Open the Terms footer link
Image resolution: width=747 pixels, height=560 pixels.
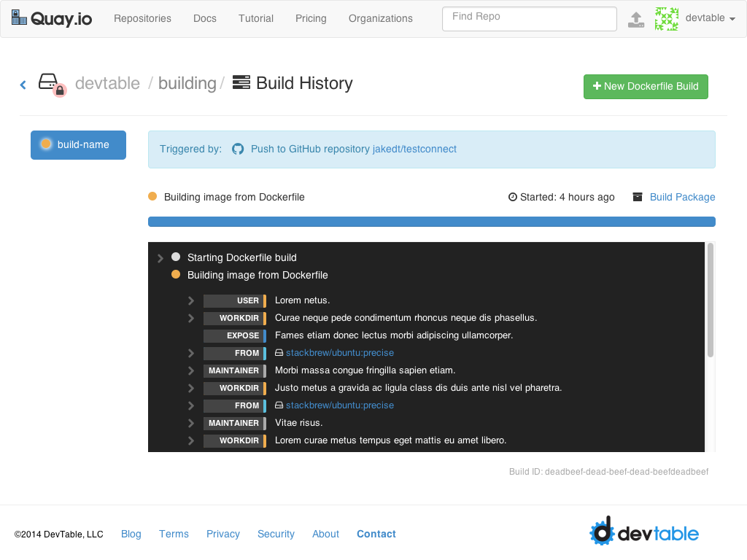pyautogui.click(x=174, y=534)
